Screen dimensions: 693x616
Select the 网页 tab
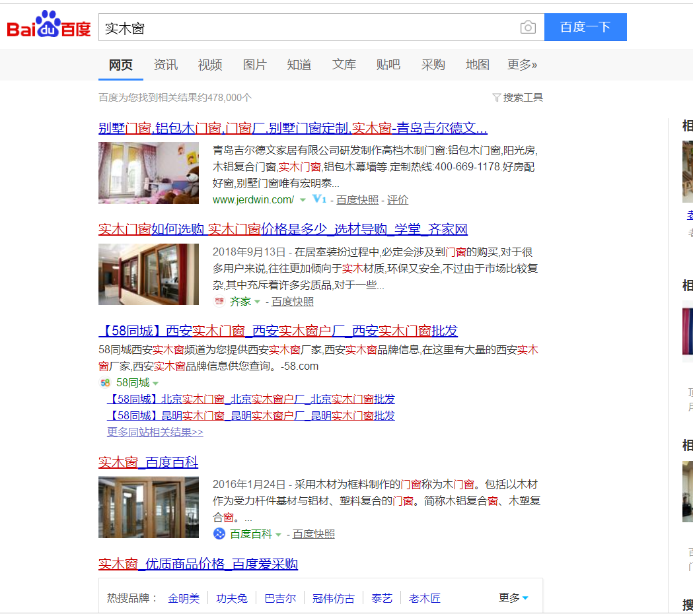coord(121,65)
